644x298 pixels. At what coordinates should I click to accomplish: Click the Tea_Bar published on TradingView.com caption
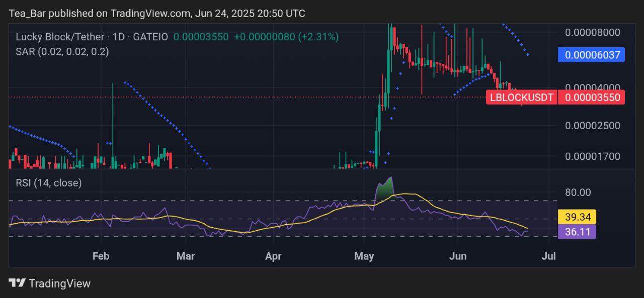[157, 14]
